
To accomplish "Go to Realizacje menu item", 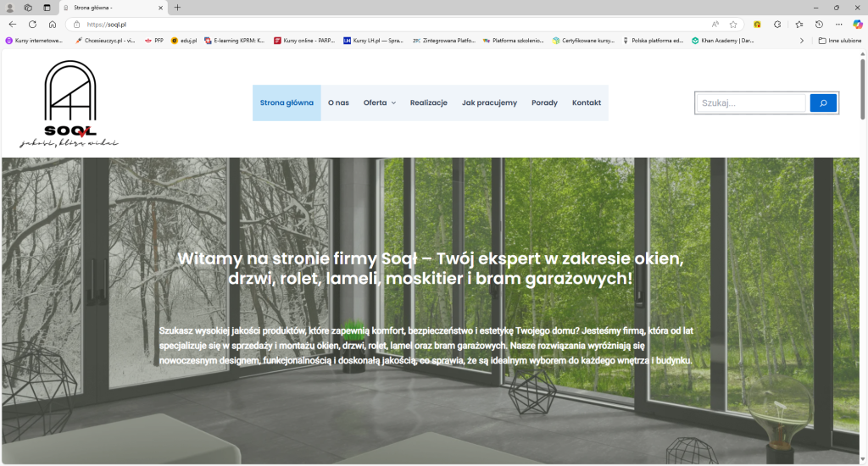I will pyautogui.click(x=428, y=103).
